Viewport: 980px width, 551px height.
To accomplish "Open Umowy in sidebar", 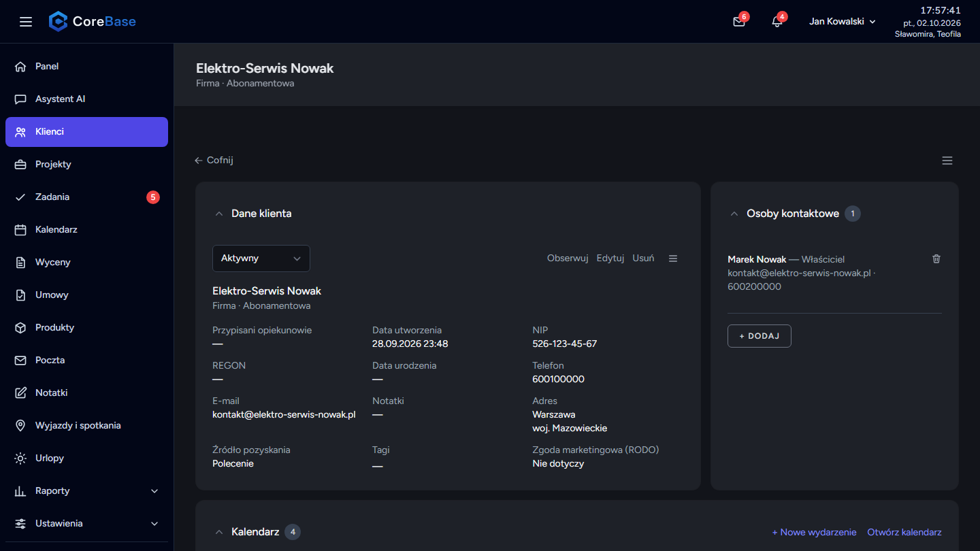I will 86,295.
